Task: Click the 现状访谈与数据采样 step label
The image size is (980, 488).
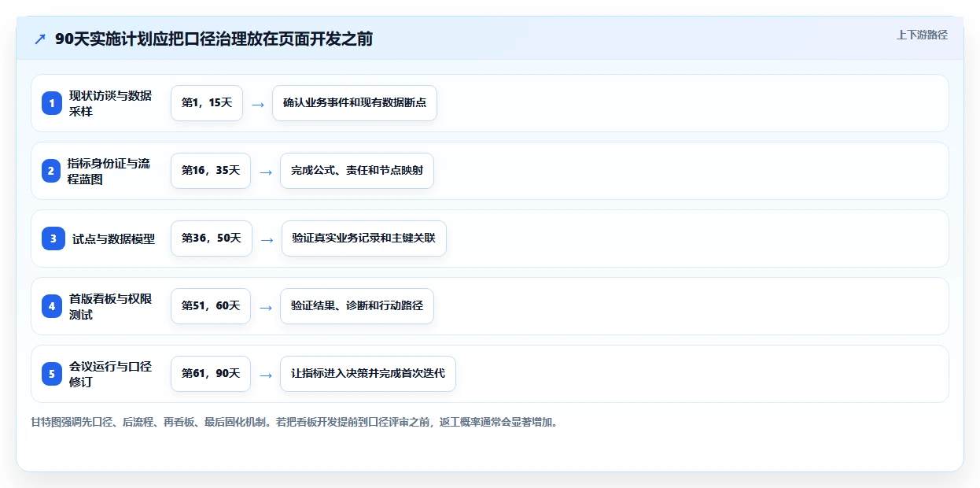Action: (110, 103)
